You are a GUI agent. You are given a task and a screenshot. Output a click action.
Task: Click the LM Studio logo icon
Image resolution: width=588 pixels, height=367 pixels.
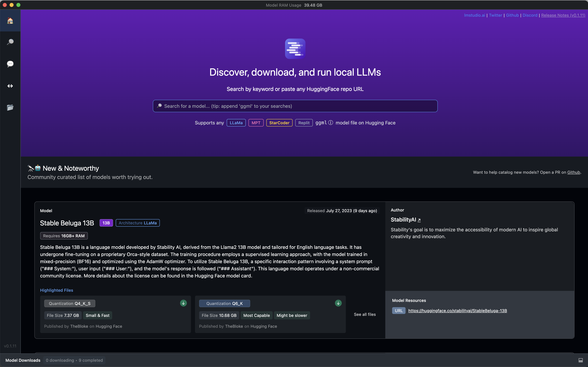[x=295, y=49]
